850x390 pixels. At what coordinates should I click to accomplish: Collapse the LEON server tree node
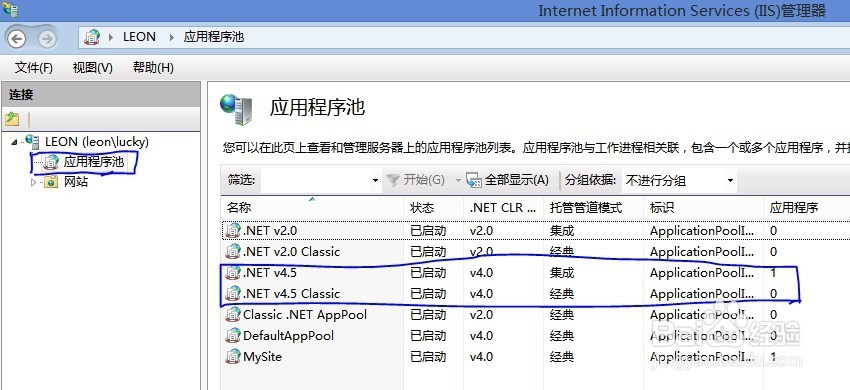[14, 142]
